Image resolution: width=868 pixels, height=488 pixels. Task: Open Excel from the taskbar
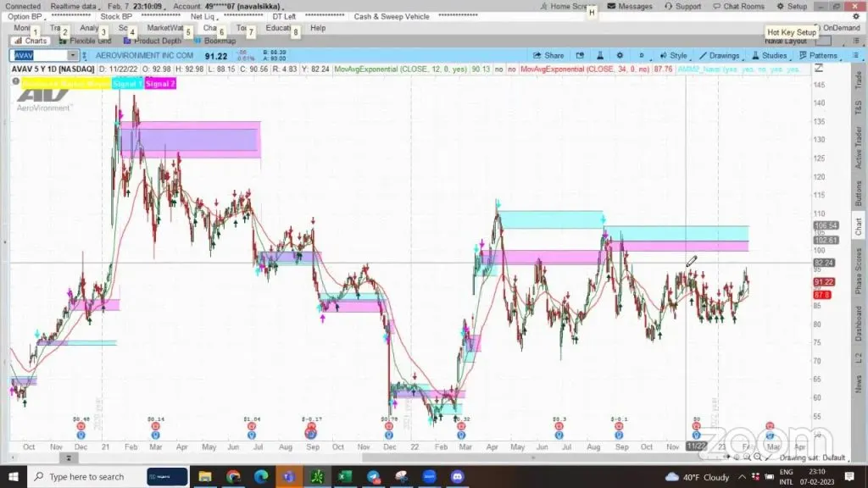pos(345,476)
